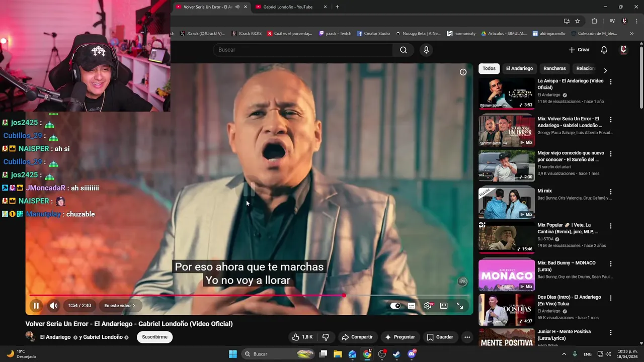Screen dimensions: 644x362
Task: Click the Suscribirme button
Action: tap(155, 337)
